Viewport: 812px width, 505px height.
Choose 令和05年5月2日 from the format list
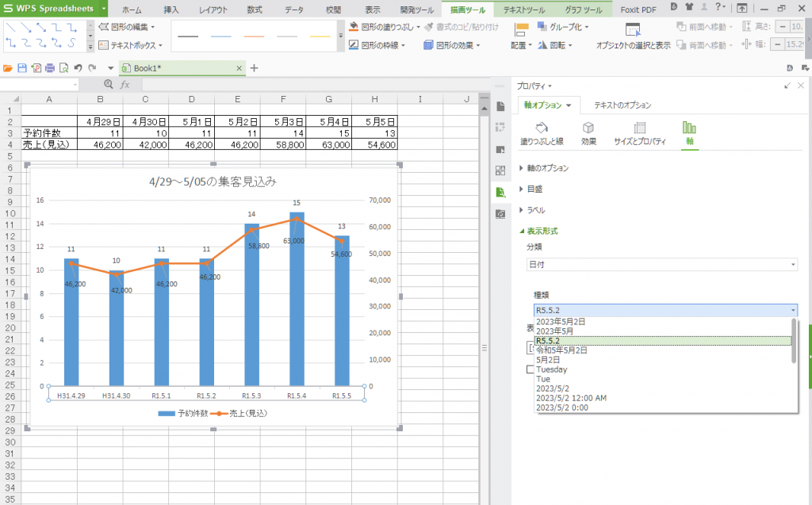click(561, 350)
